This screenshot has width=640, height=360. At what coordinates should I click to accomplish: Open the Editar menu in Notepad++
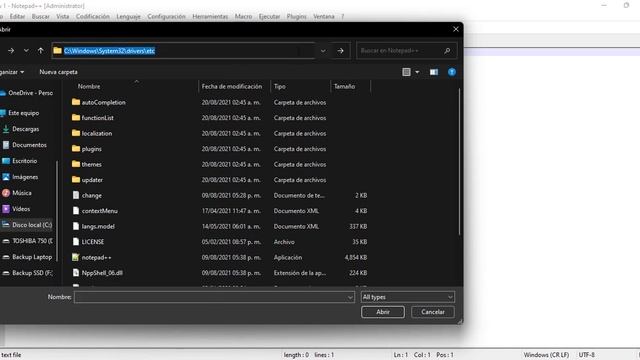pos(17,16)
